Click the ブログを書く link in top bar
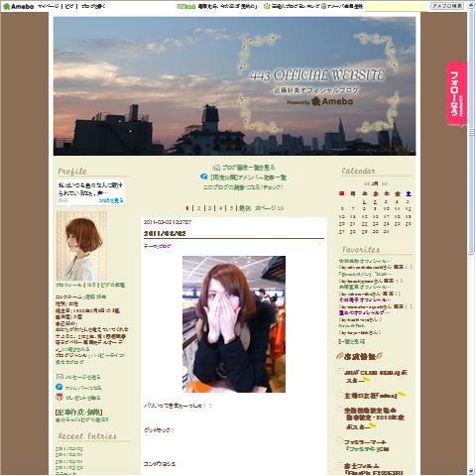 93,6
